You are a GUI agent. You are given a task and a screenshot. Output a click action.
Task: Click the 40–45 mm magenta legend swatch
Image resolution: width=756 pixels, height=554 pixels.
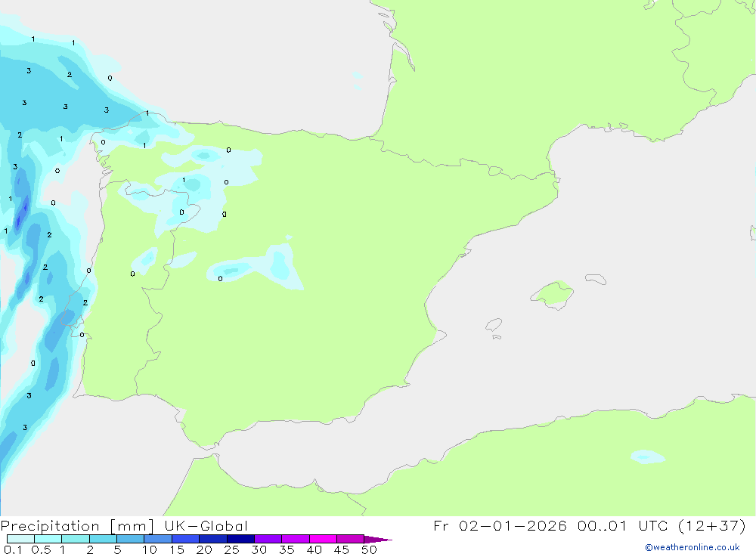tap(323, 539)
